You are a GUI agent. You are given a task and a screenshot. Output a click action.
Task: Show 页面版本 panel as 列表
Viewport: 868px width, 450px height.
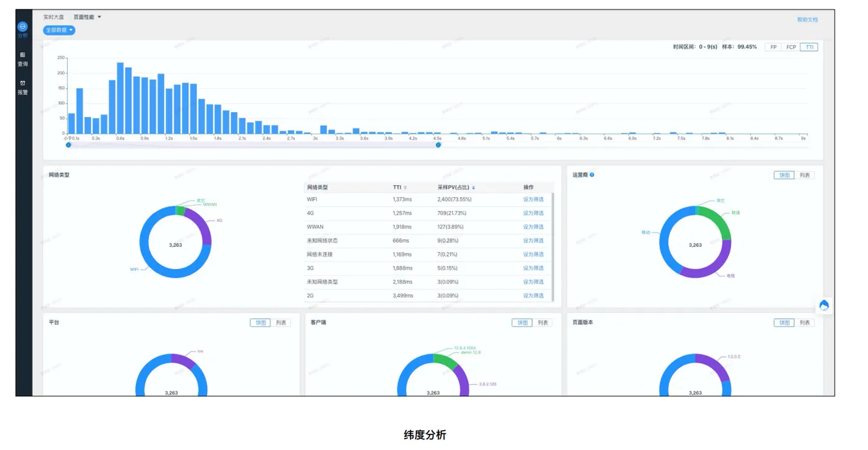click(804, 323)
